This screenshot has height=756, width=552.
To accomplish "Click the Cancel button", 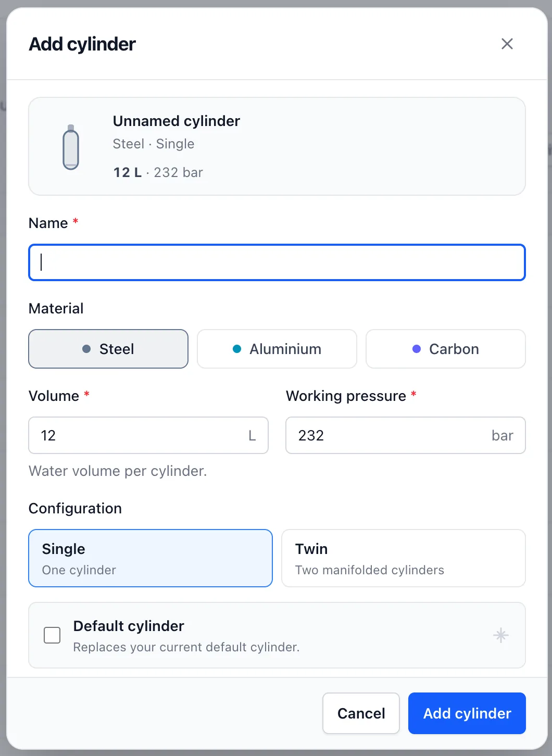I will (x=361, y=713).
